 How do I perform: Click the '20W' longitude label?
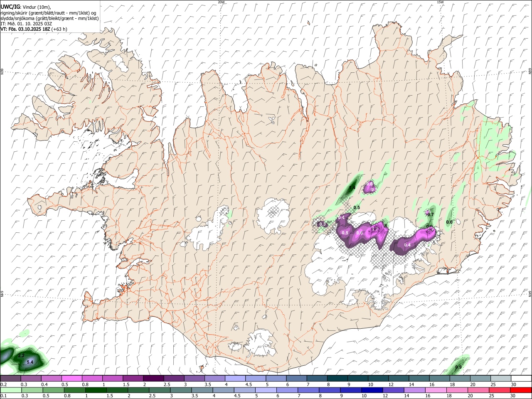(221, 2)
